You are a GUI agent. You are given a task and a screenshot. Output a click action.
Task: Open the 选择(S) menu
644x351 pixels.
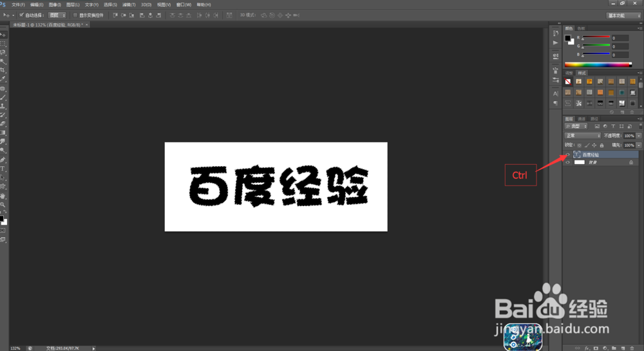pyautogui.click(x=110, y=5)
